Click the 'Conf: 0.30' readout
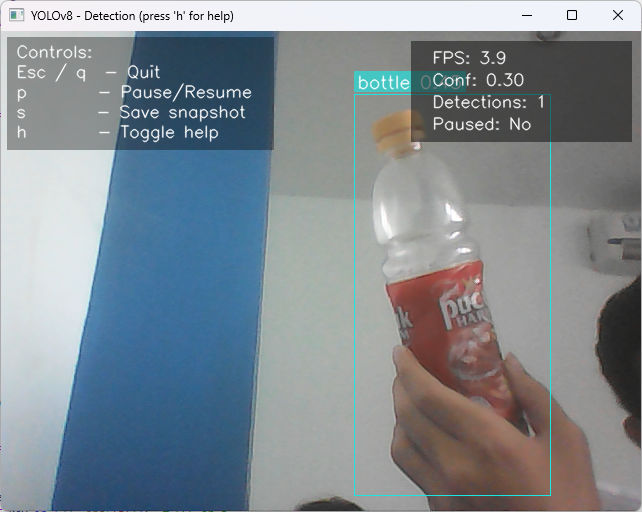The height and width of the screenshot is (512, 642). pos(478,80)
